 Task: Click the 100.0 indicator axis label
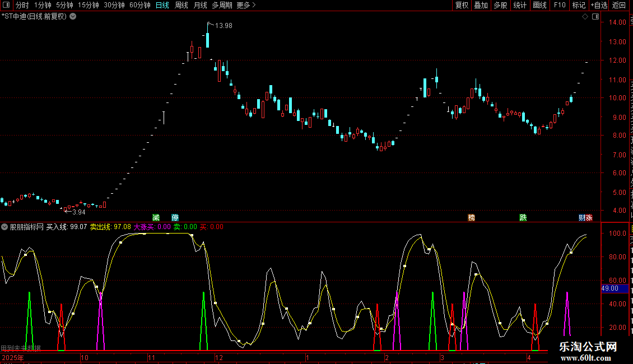click(618, 234)
